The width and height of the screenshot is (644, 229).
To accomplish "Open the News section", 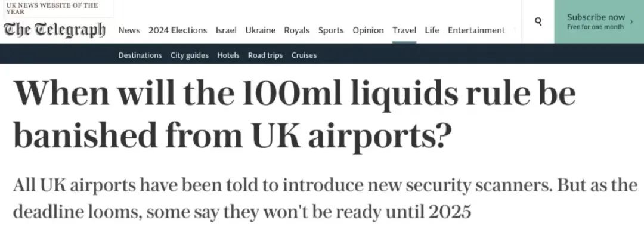I will coord(129,30).
